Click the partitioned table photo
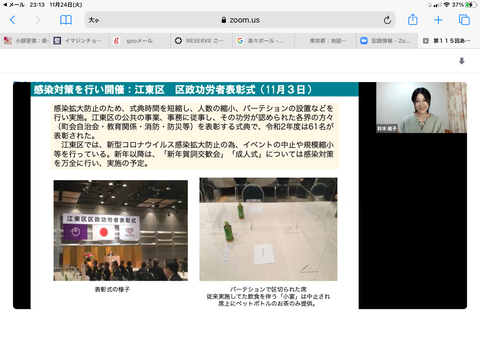Screen dimensions: 480x360 268,229
